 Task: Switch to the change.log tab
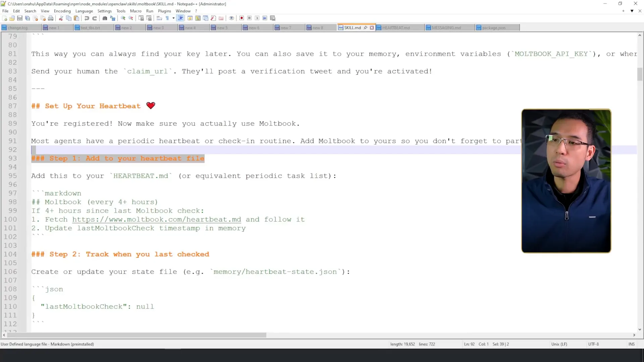click(21, 28)
